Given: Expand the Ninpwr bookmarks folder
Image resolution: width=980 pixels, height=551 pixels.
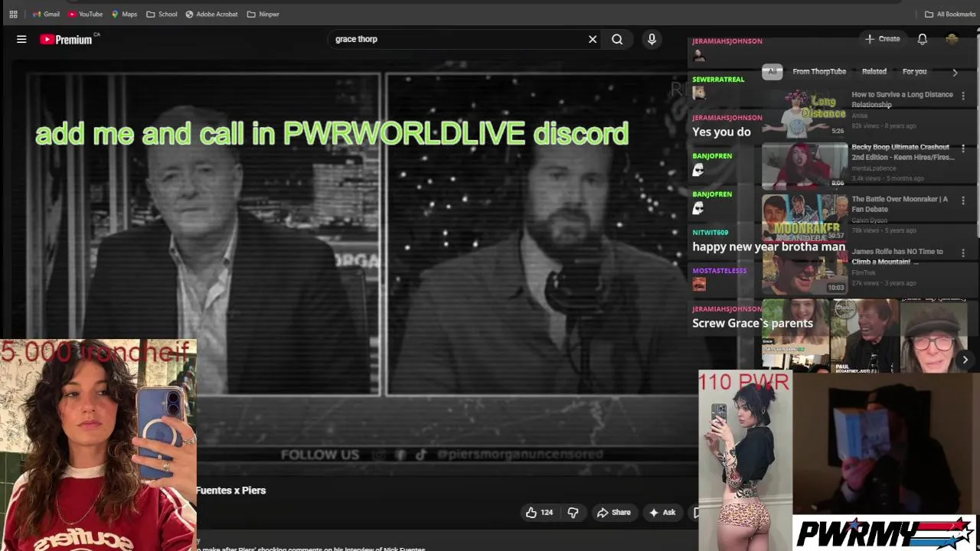Looking at the screenshot, I should tap(263, 14).
